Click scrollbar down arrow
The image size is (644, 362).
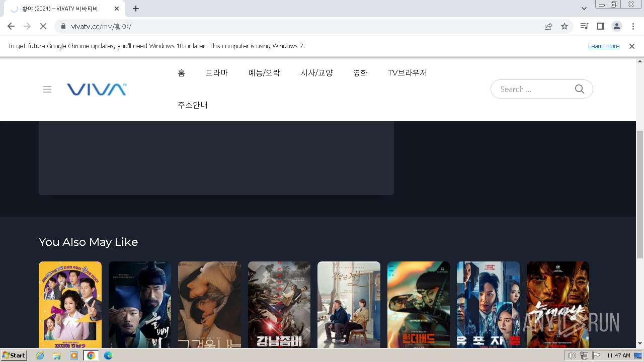coord(640,344)
